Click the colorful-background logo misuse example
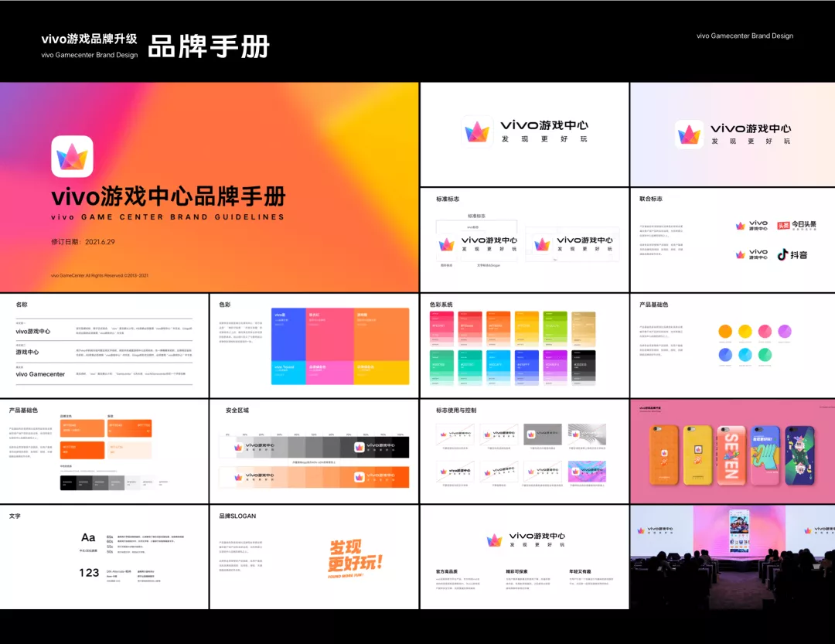 [587, 472]
